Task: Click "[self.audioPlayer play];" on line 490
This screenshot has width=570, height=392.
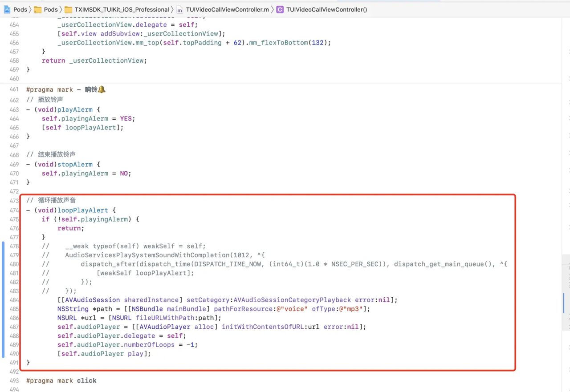Action: coord(104,354)
